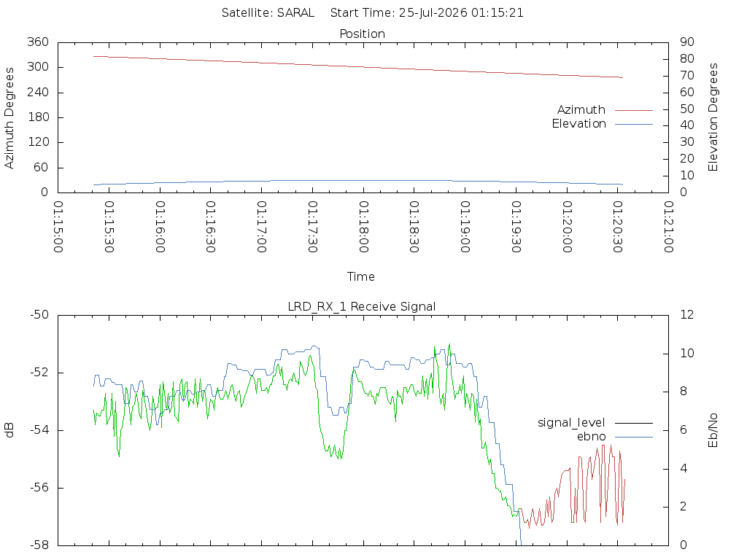Click the 'Satellite: SARAL' header text
The height and width of the screenshot is (560, 747).
(x=268, y=13)
